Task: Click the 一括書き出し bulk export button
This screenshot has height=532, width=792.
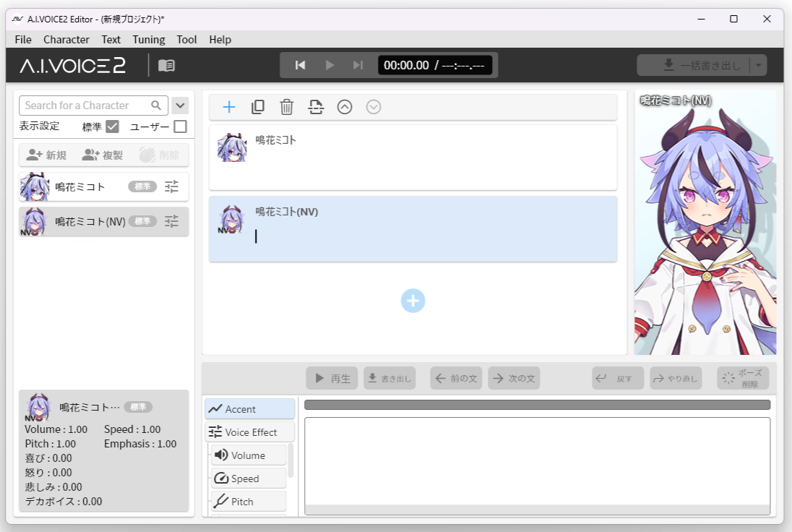Action: (x=693, y=65)
